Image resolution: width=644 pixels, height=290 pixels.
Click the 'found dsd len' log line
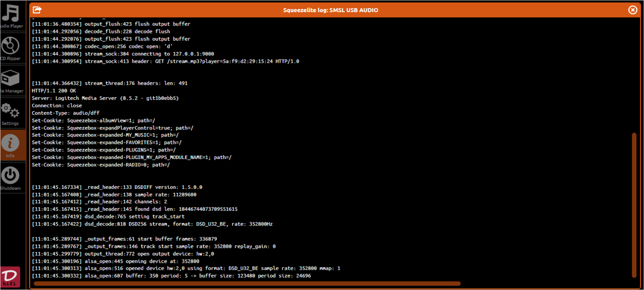pyautogui.click(x=134, y=209)
